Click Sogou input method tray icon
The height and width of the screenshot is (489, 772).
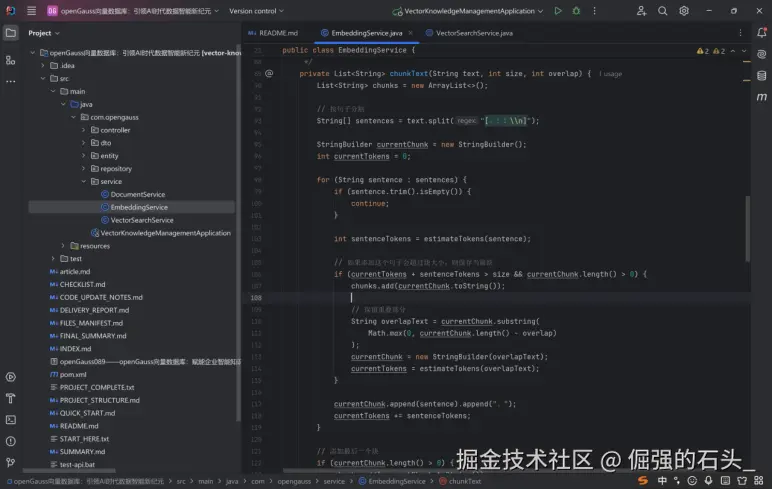[x=643, y=480]
